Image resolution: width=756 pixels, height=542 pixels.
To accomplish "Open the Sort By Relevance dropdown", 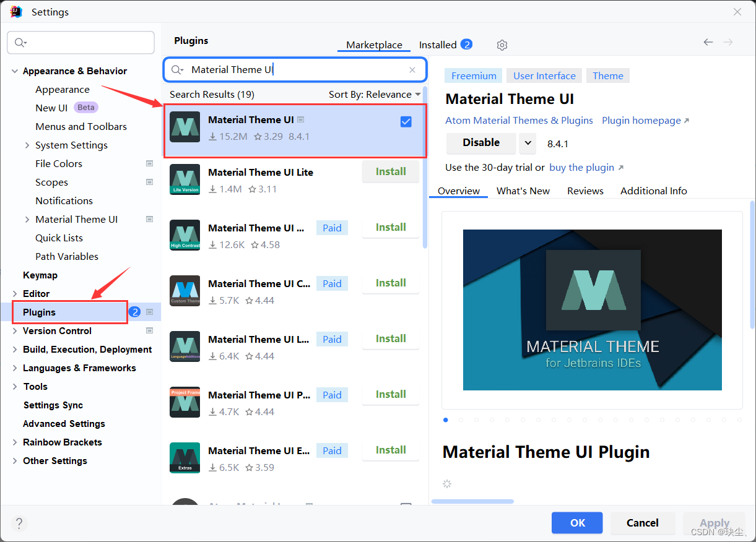I will coord(375,94).
